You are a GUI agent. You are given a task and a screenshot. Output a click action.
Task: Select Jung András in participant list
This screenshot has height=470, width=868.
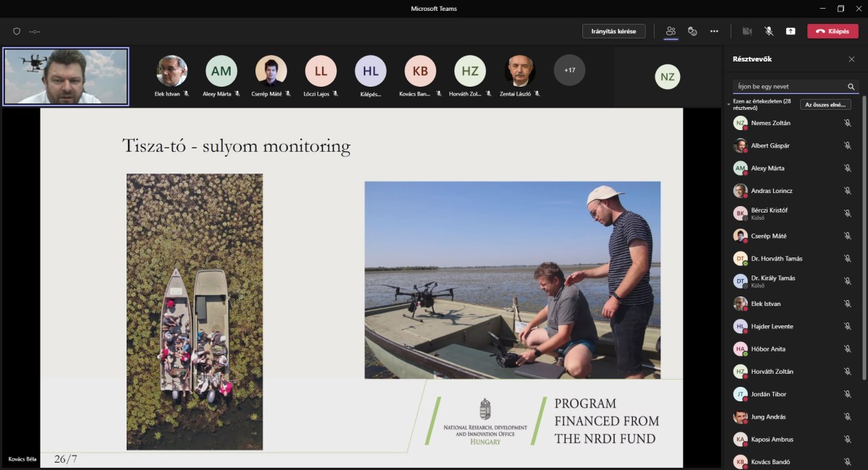click(793, 416)
